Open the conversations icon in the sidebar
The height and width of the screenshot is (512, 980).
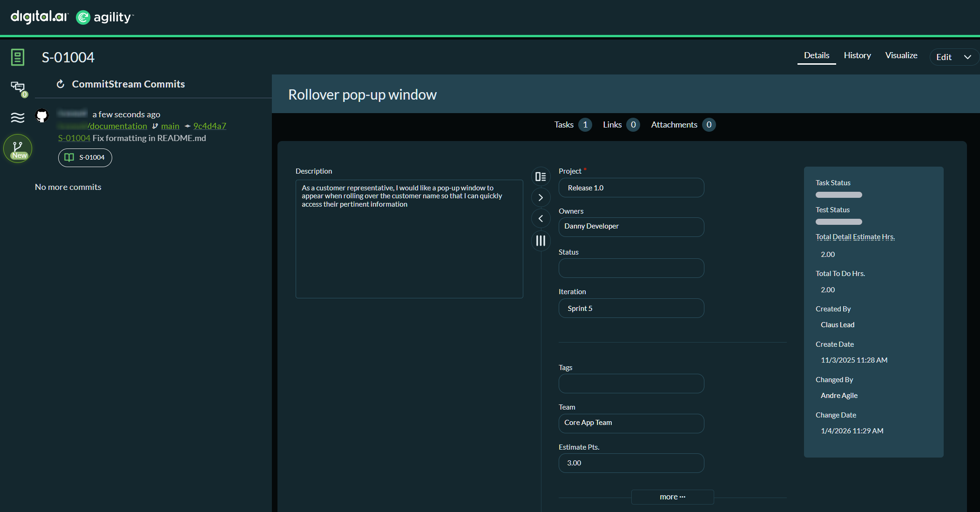tap(18, 87)
